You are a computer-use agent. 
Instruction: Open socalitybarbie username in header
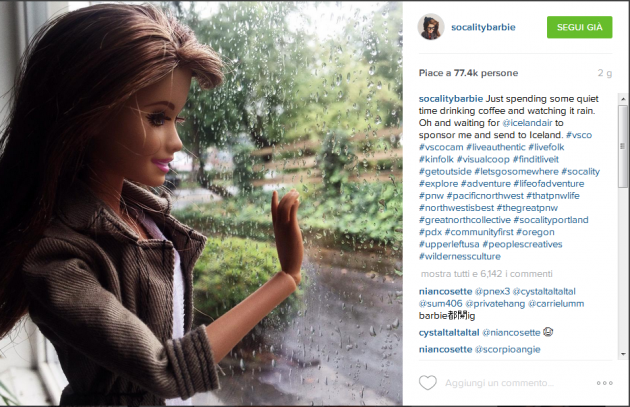(483, 27)
